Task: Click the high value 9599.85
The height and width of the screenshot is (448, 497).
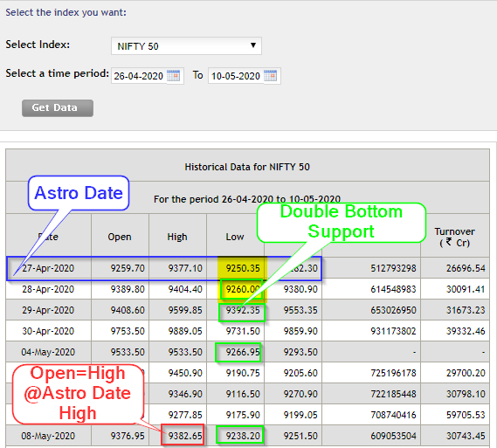Action: pyautogui.click(x=185, y=310)
